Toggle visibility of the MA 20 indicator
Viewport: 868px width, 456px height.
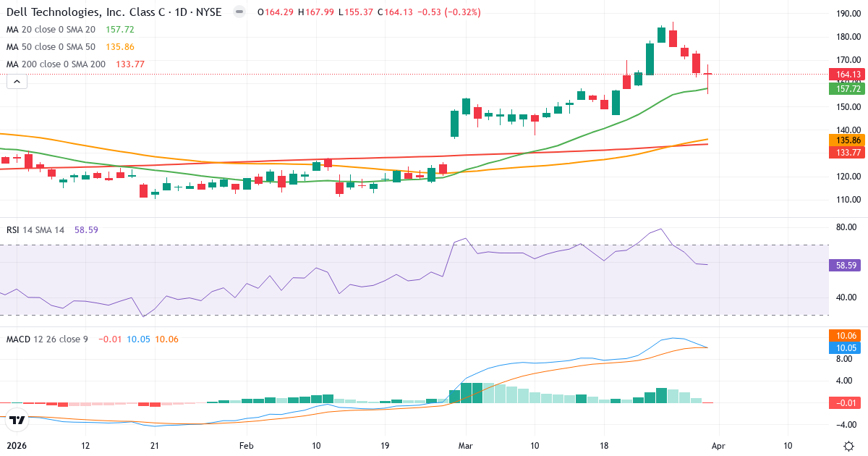tap(51, 30)
